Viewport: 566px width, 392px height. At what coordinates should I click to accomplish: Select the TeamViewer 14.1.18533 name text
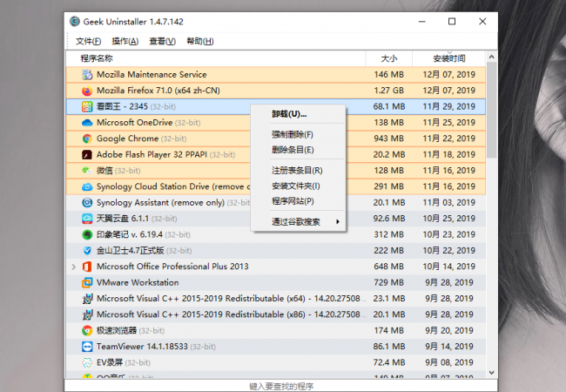142,347
